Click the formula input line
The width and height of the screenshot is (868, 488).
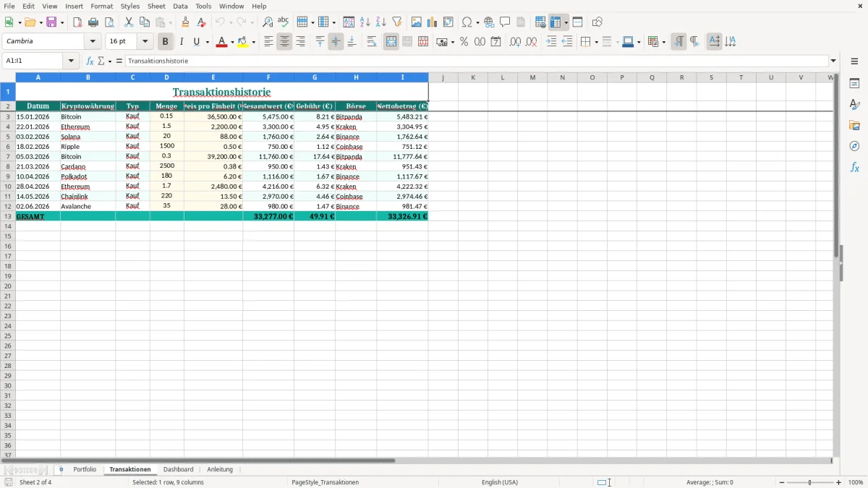click(476, 61)
